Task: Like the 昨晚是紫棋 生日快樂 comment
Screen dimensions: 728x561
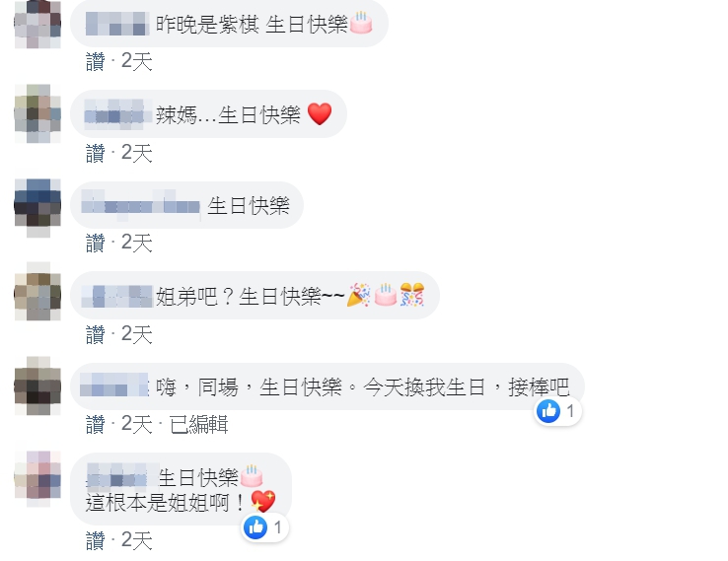Action: [x=95, y=61]
